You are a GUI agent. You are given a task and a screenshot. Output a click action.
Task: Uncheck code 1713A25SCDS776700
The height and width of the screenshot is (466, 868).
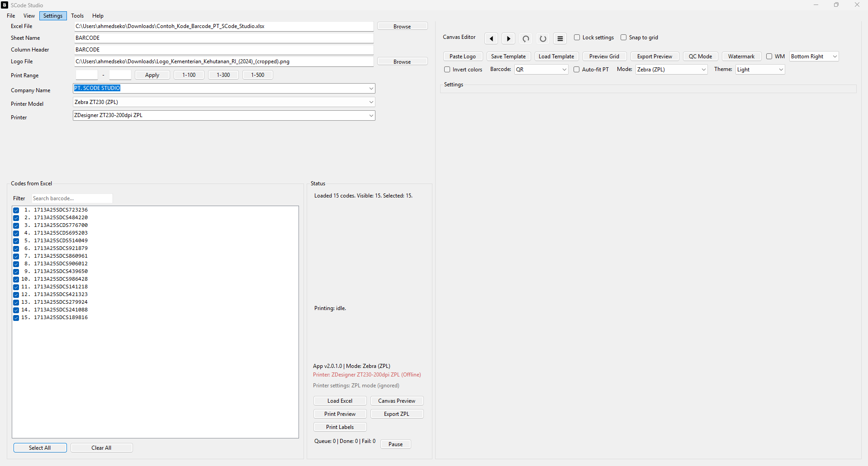click(x=16, y=226)
